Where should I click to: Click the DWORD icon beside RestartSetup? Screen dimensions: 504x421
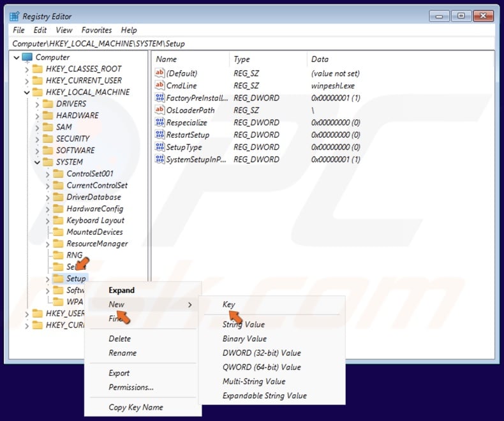pos(159,135)
